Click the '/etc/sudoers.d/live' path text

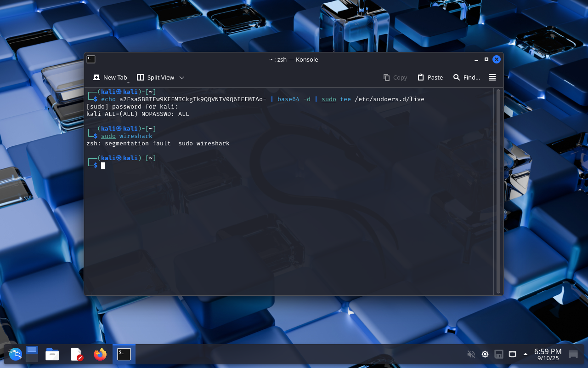(x=390, y=99)
